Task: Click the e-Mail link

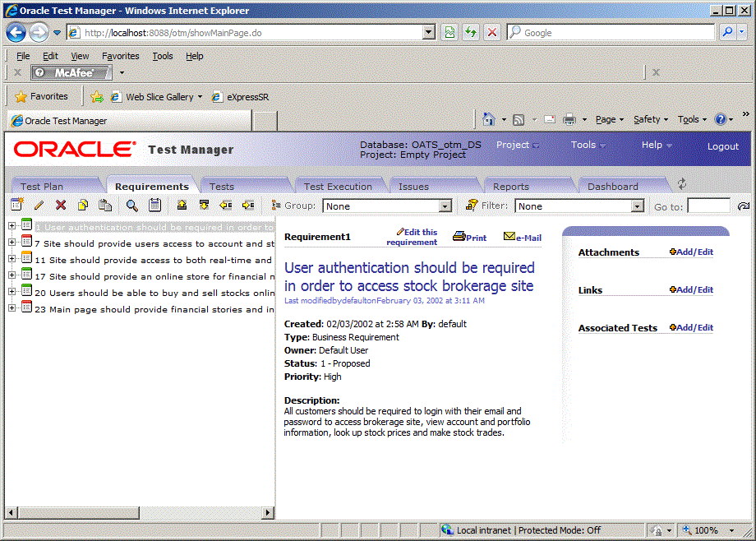Action: click(x=522, y=237)
